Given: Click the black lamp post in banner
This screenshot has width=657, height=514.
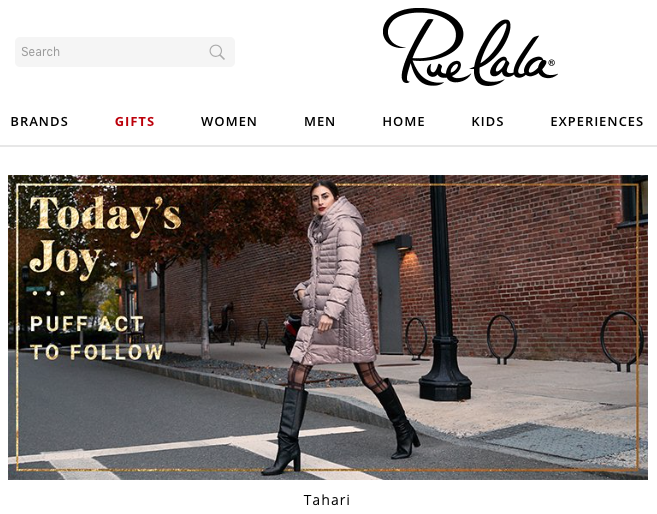Looking at the screenshot, I should pos(443,289).
